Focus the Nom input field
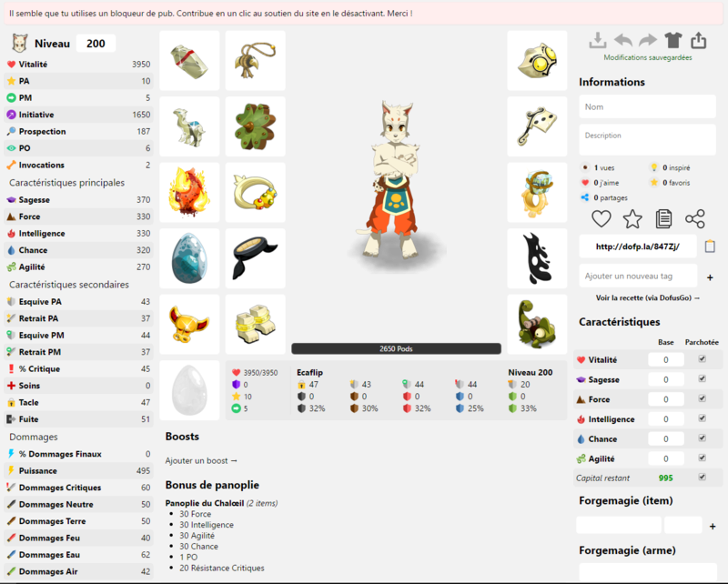728x584 pixels. coord(647,106)
